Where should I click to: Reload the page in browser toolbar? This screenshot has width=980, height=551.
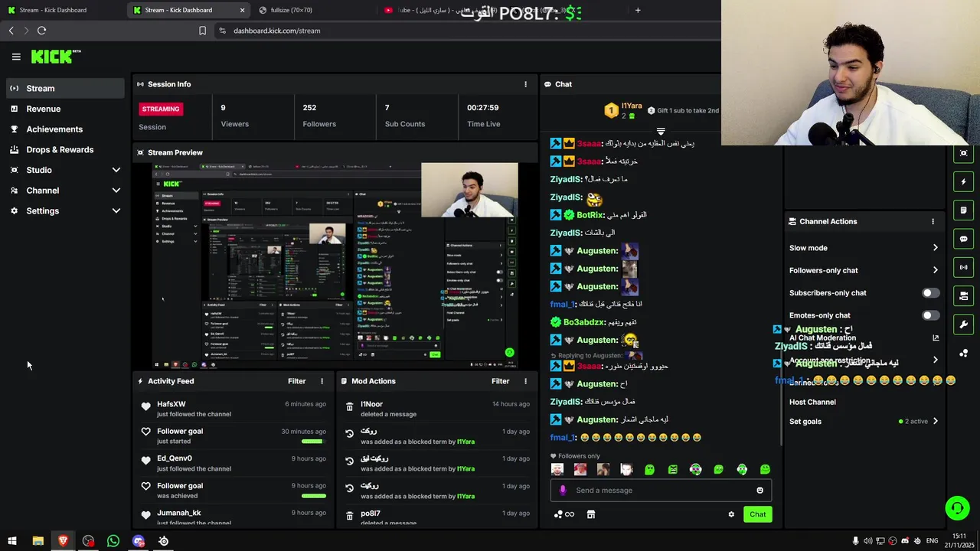[x=41, y=31]
